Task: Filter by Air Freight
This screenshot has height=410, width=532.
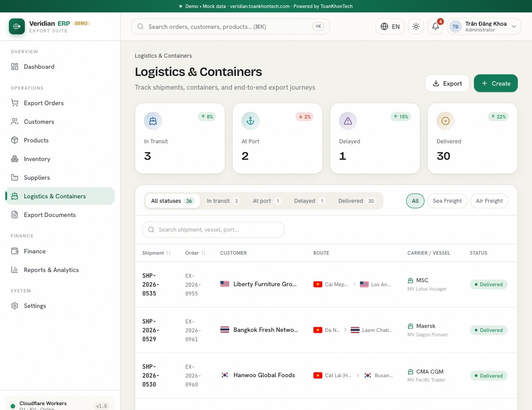Action: click(489, 201)
